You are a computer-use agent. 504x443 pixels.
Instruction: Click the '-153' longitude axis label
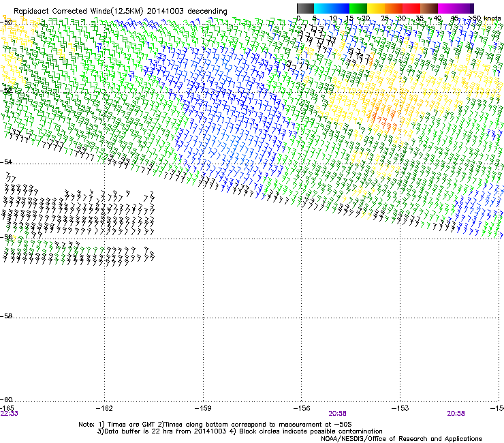[x=400, y=408]
